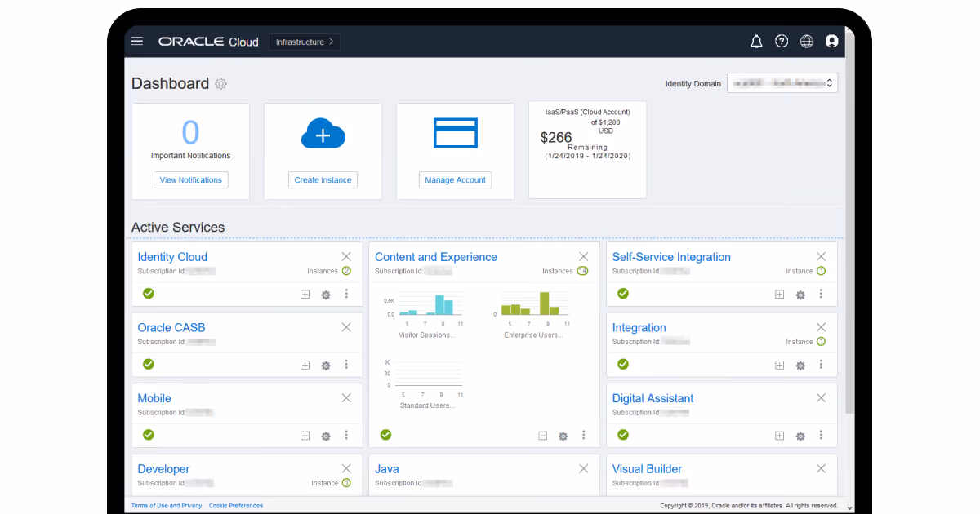980x514 pixels.
Task: Close the Content and Experience tile
Action: pos(583,257)
